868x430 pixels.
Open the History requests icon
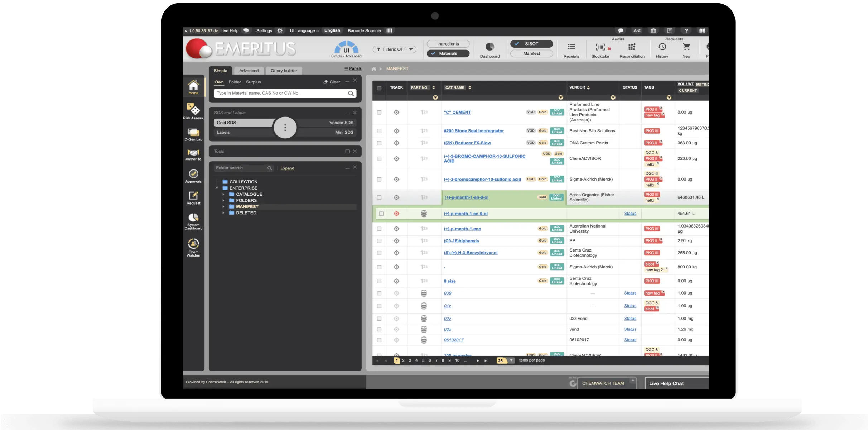(x=662, y=47)
